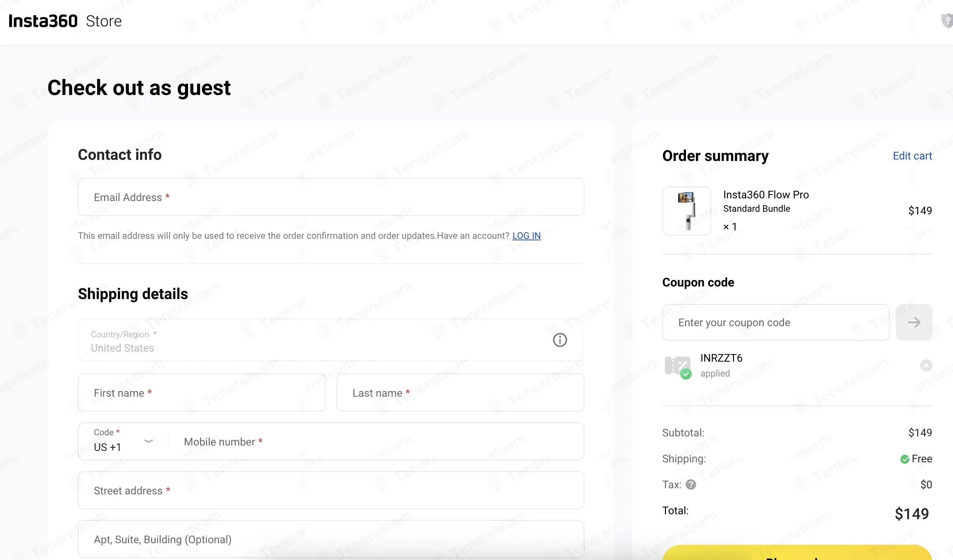The width and height of the screenshot is (953, 560).
Task: Click the Total $149 amount
Action: click(x=911, y=514)
